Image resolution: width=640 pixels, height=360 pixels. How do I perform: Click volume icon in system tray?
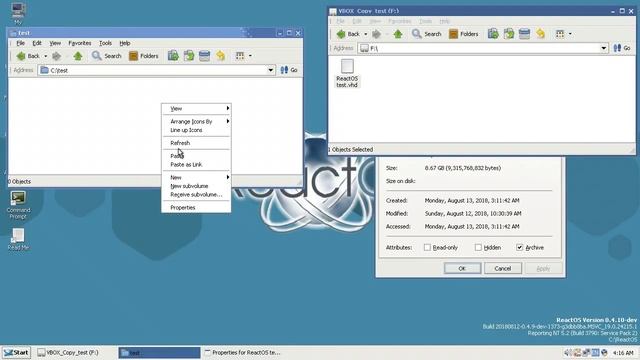(568, 352)
